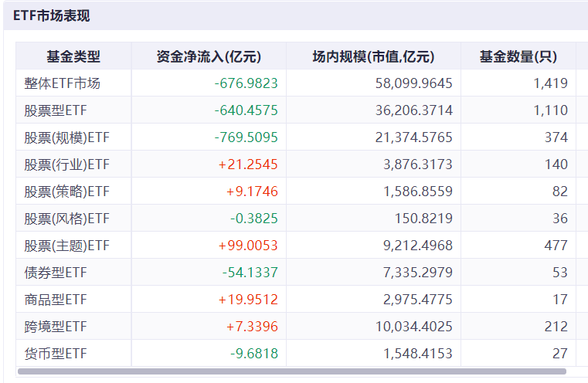Click the market value 150.8219
Viewport: 588px width, 383px height.
click(423, 218)
